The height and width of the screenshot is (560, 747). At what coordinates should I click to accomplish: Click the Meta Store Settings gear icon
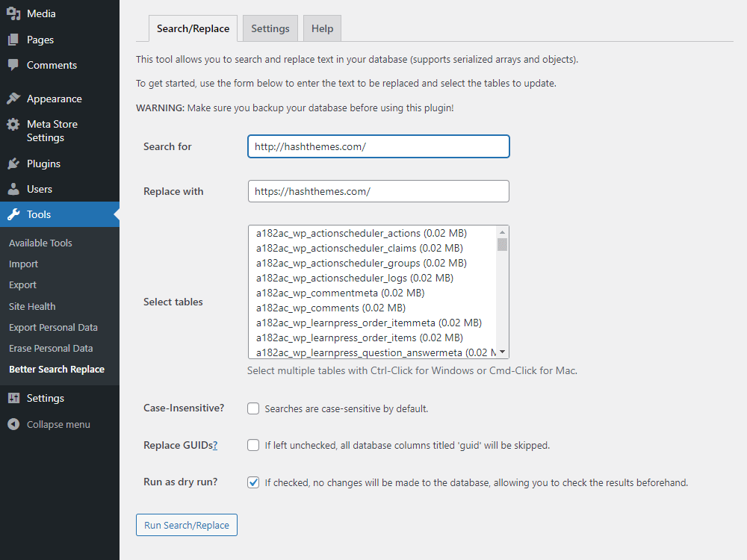[13, 124]
